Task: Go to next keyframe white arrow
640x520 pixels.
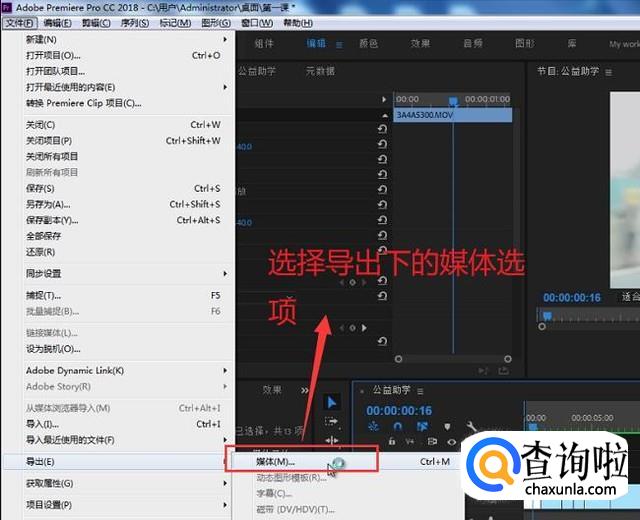Action: [x=364, y=328]
